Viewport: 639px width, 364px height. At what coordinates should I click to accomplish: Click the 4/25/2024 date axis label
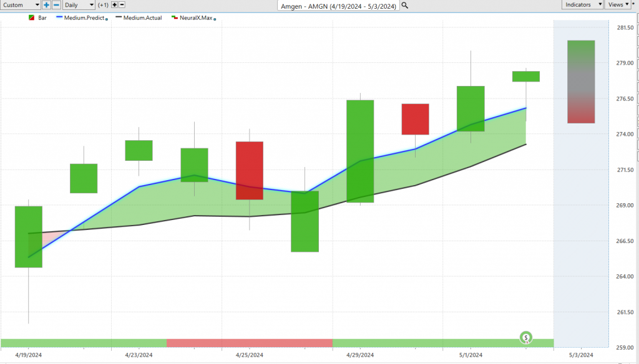250,355
